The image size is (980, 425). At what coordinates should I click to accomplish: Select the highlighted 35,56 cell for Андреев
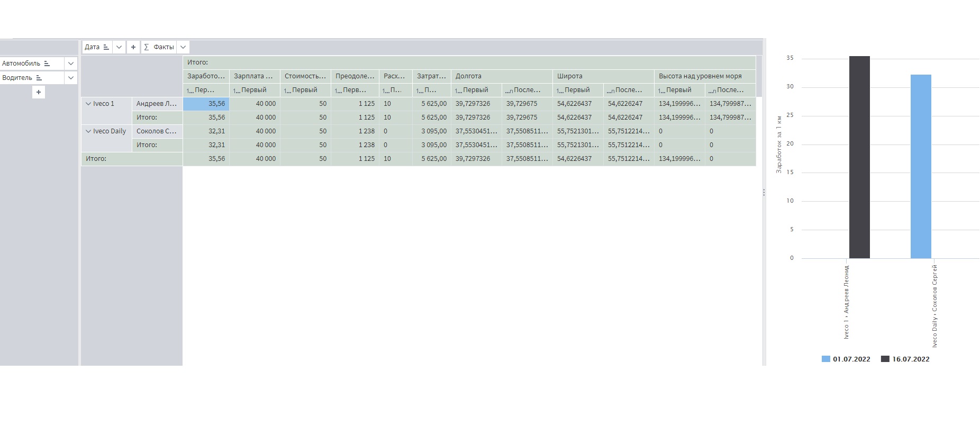pos(206,104)
